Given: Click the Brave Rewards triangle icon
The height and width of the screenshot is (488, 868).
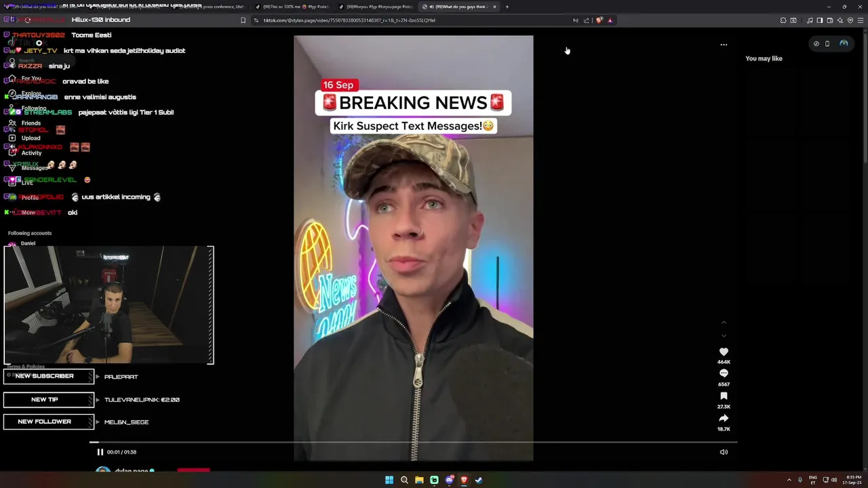Looking at the screenshot, I should tap(610, 20).
